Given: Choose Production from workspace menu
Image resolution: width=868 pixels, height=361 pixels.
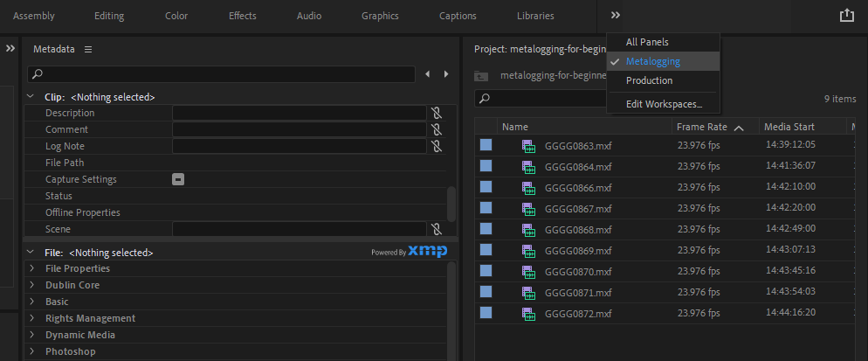Looking at the screenshot, I should point(663,80).
